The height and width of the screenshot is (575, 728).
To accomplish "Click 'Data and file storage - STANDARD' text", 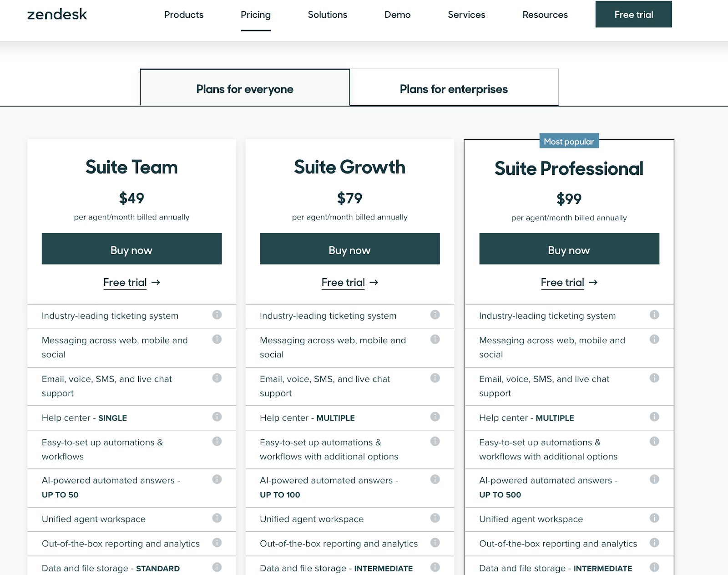I will pyautogui.click(x=111, y=568).
